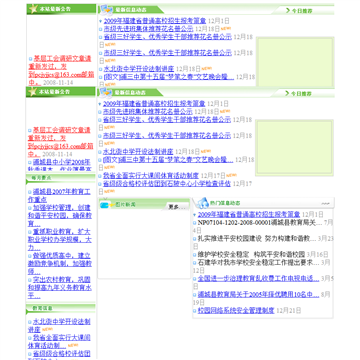360x360 pixels.
Task: Open 扎实推进平安校园建设 努力构建和谐教… item
Action: click(257, 238)
